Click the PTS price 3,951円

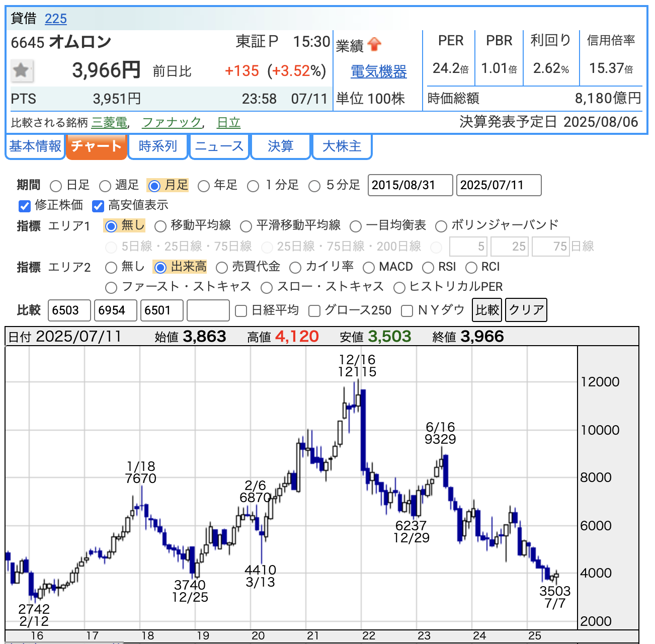(117, 99)
